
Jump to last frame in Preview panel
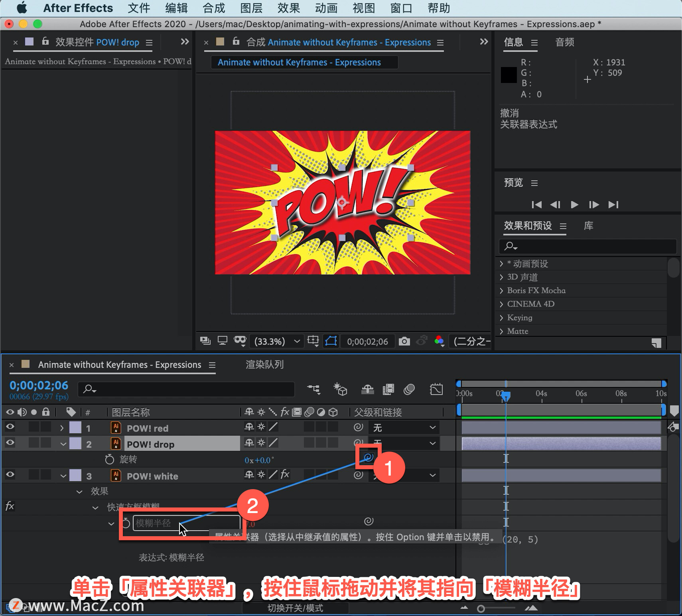(613, 205)
